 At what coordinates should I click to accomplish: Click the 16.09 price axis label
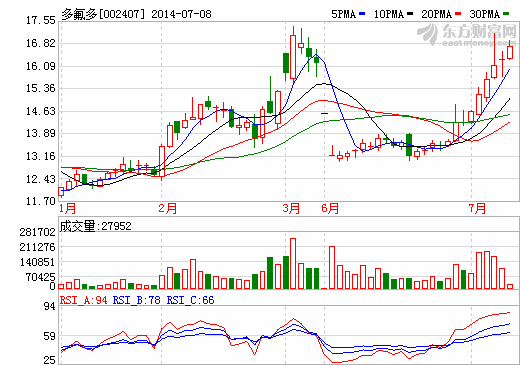(41, 66)
